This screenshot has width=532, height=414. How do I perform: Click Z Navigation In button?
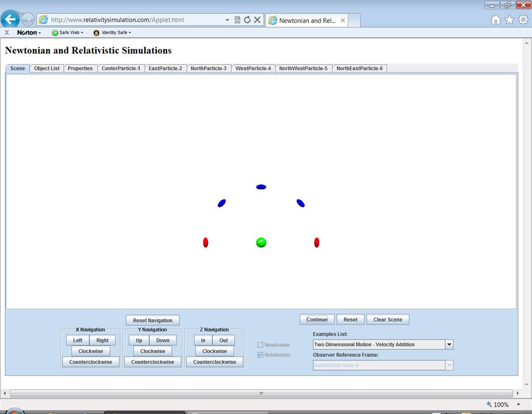[203, 340]
